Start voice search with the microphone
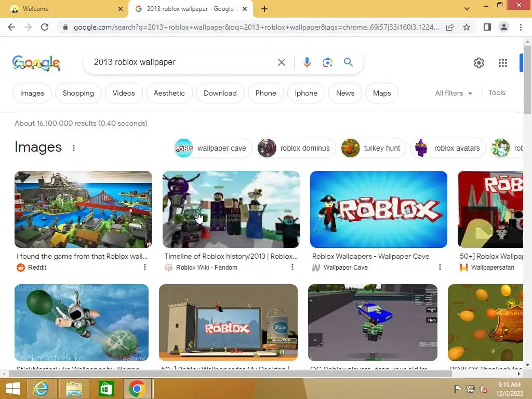The image size is (532, 399). coord(307,62)
